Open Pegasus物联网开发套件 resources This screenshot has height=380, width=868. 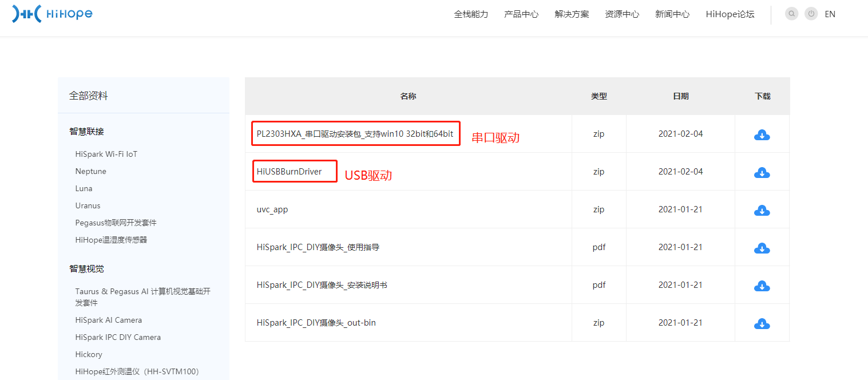[116, 223]
